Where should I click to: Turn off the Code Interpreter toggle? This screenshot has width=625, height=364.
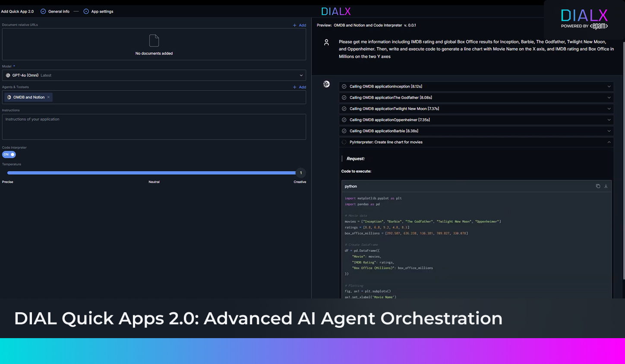[x=9, y=154]
